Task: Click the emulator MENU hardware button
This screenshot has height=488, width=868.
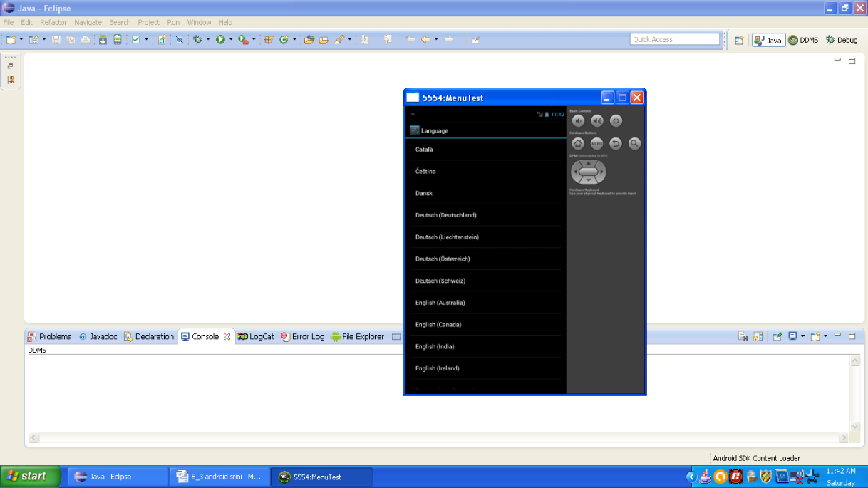Action: pos(597,144)
